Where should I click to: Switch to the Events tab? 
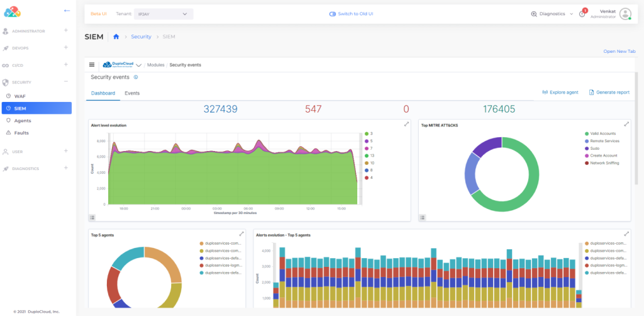pyautogui.click(x=132, y=93)
